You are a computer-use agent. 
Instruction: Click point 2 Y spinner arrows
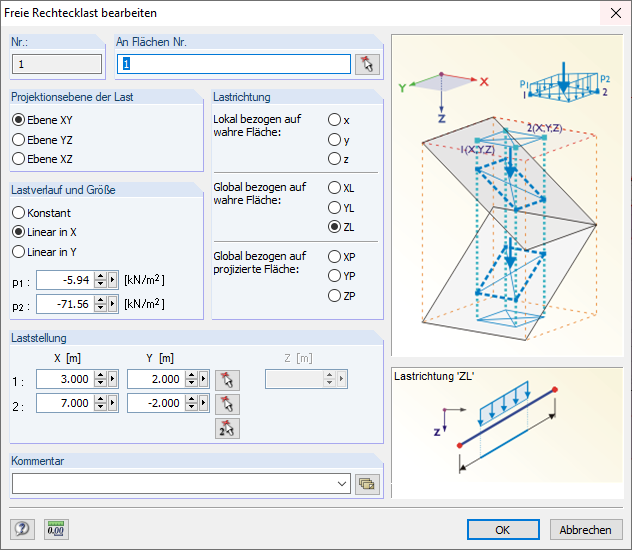(191, 403)
